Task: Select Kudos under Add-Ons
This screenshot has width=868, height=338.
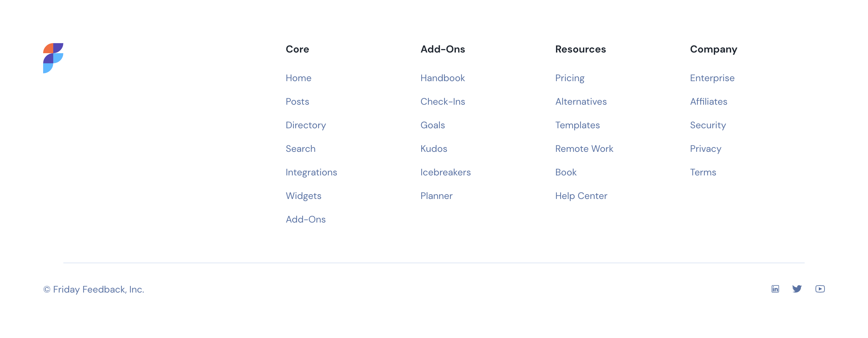Action: [434, 149]
